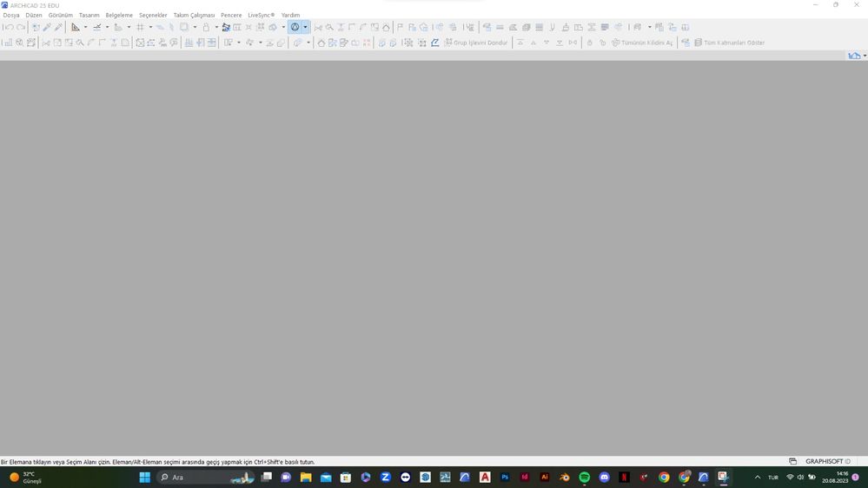Click the highlighted circled triangle toolbar icon
Viewport: 868px width, 488px height.
tap(295, 27)
